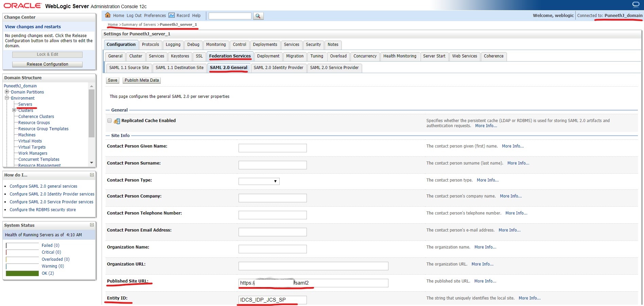Viewport: 644px width, 306px height.
Task: Collapse the How do I panel
Action: 92,175
